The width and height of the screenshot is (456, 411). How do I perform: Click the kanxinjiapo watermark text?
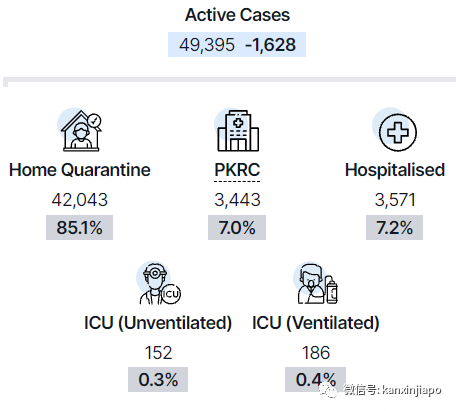pyautogui.click(x=412, y=390)
